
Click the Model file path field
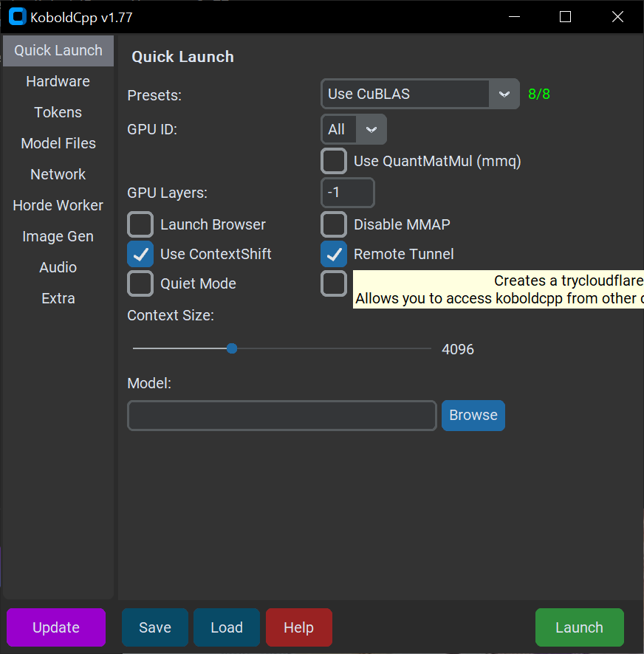[282, 416]
